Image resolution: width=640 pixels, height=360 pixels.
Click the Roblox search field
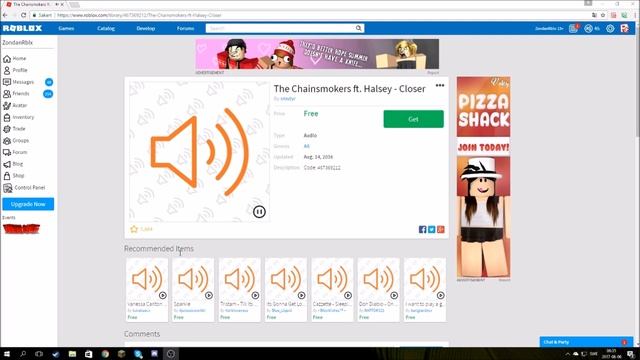(280, 28)
